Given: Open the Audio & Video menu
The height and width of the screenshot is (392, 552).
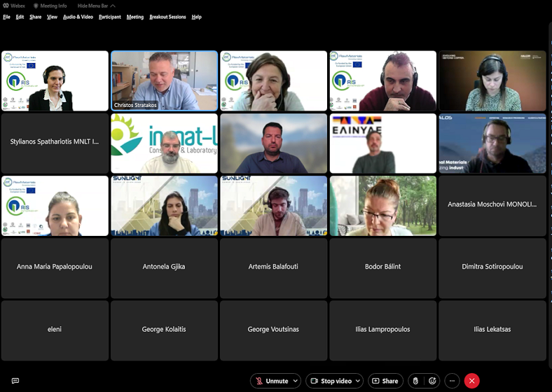Looking at the screenshot, I should tap(78, 17).
